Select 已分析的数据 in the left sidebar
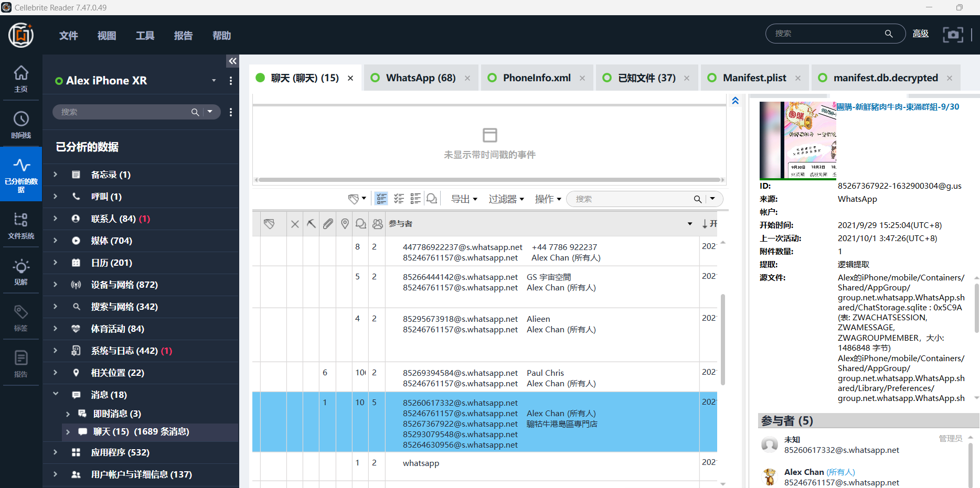 coord(21,174)
